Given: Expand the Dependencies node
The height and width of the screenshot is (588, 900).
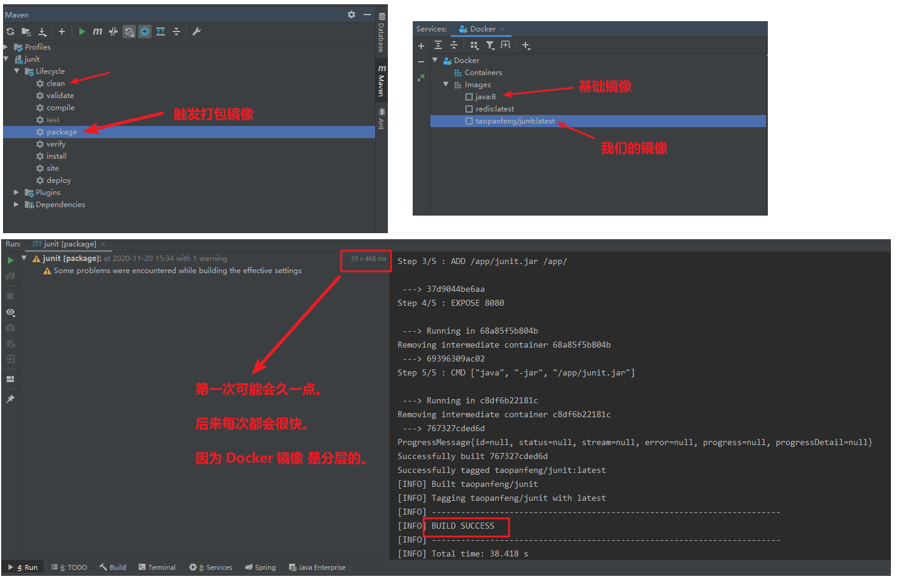Looking at the screenshot, I should [x=16, y=204].
